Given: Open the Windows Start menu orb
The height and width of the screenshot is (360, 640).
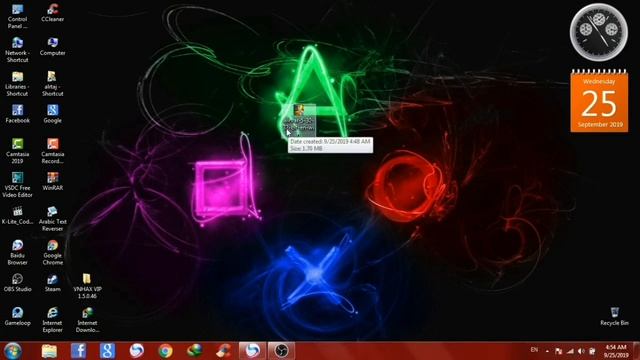Looking at the screenshot, I should (13, 351).
